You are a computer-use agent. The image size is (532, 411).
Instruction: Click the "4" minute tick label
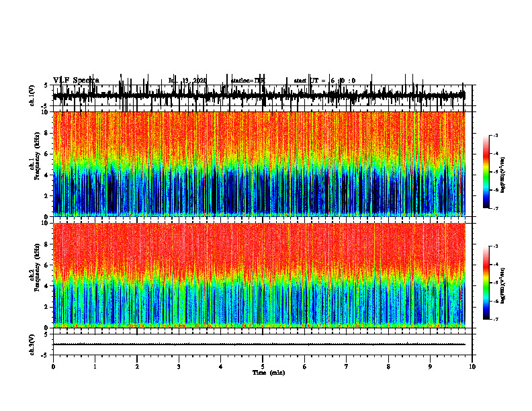[x=220, y=367]
